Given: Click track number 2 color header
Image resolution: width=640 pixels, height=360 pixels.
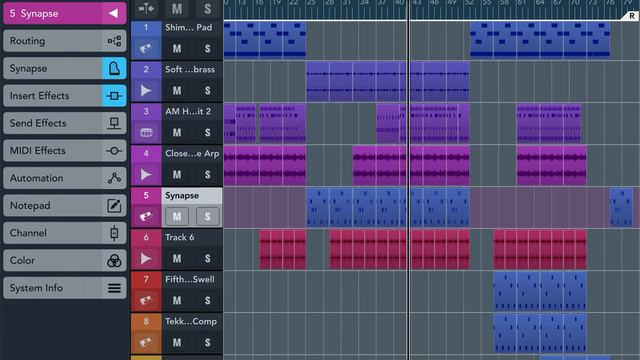Looking at the screenshot, I should (146, 69).
